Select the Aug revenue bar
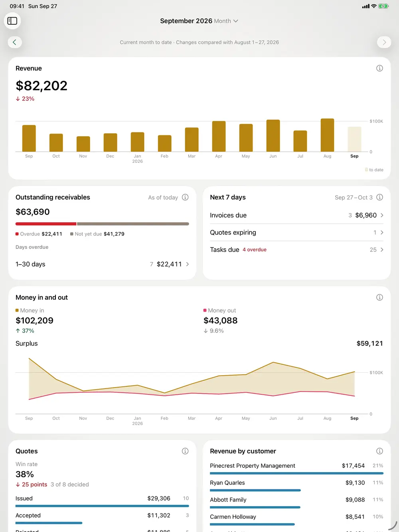Viewport: 399px width, 532px height. point(327,135)
